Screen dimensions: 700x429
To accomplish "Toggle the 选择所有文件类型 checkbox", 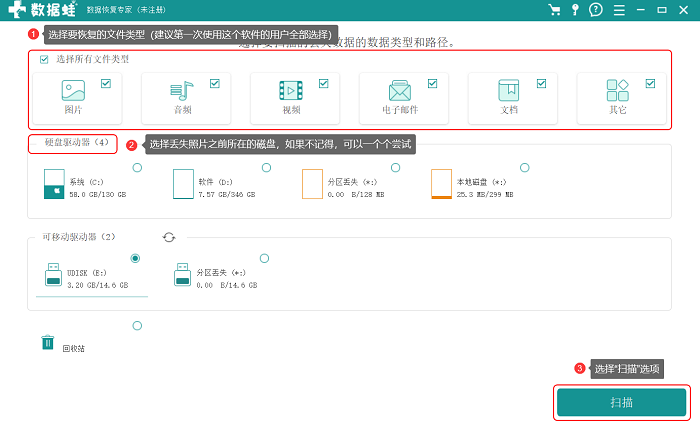I will click(44, 59).
